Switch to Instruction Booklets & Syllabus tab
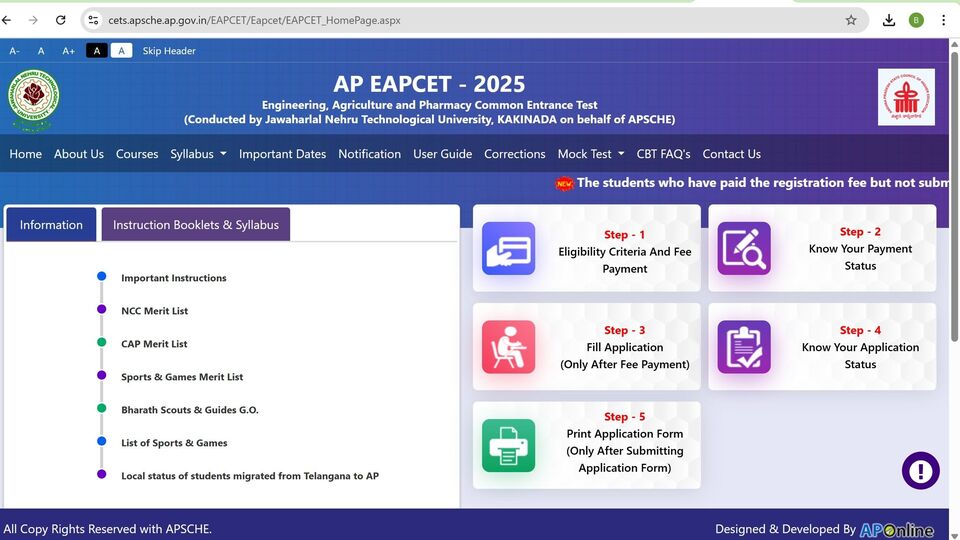 click(x=196, y=225)
